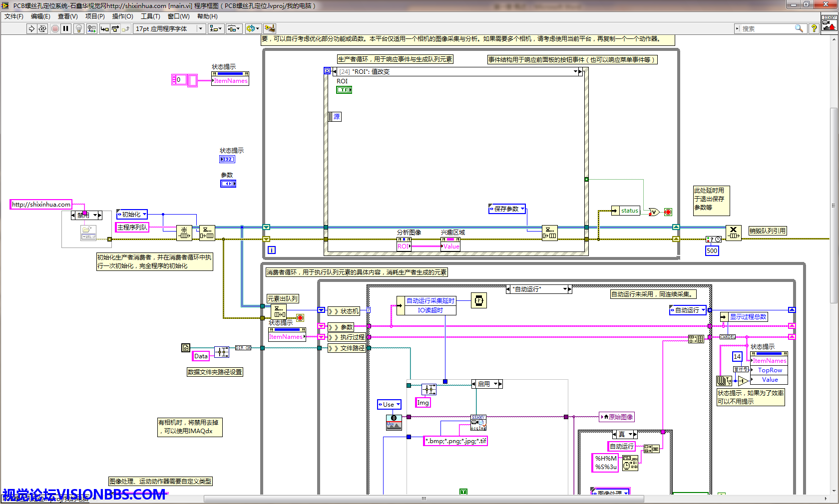Open the 文件(F) menu
The width and height of the screenshot is (839, 504).
click(14, 16)
